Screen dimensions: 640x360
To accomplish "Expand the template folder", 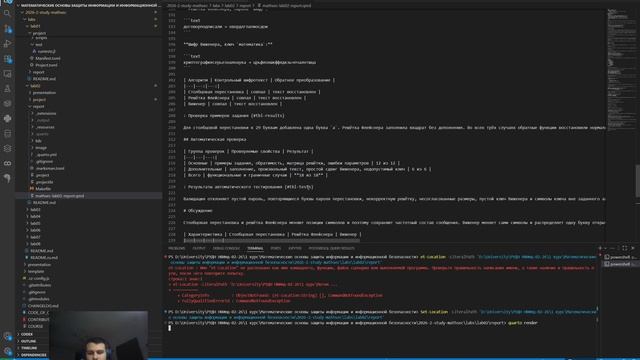I will (36, 271).
